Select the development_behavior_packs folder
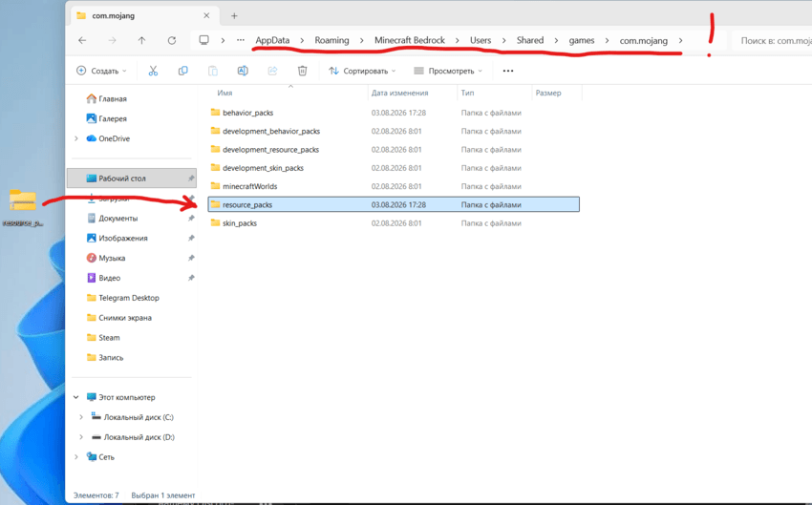Screen dimensions: 812x505 271,132
